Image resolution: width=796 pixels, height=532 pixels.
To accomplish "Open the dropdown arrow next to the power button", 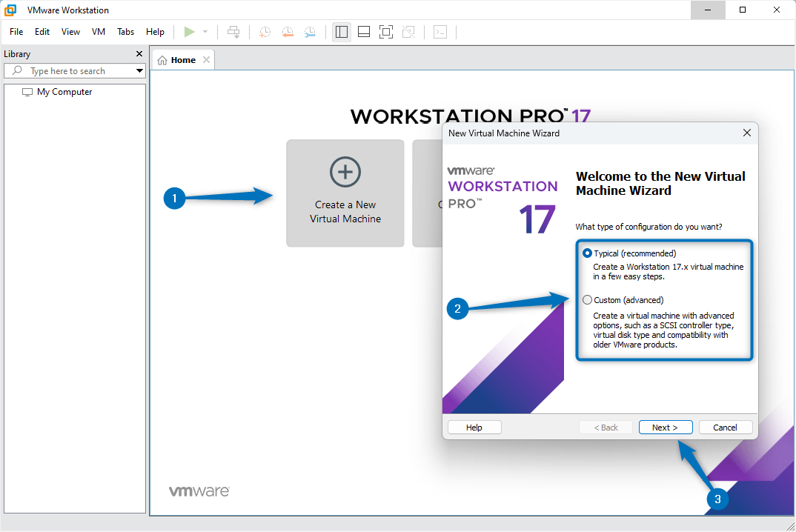I will pos(204,31).
